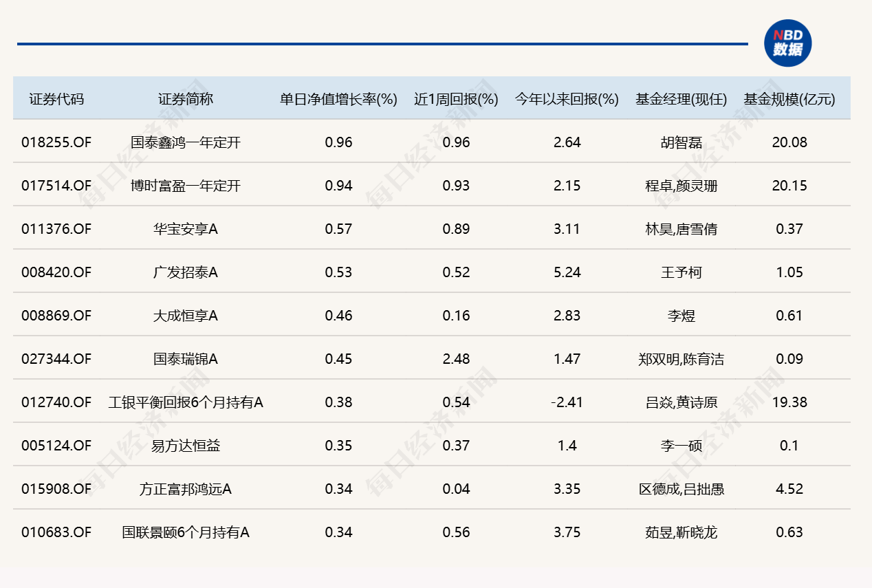Screen dimensions: 872x588
Task: Click fund name 国泰瑞锦A
Action: click(x=186, y=359)
